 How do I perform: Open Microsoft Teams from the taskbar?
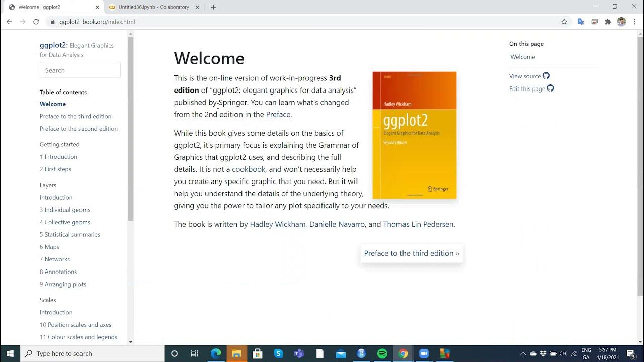(299, 353)
